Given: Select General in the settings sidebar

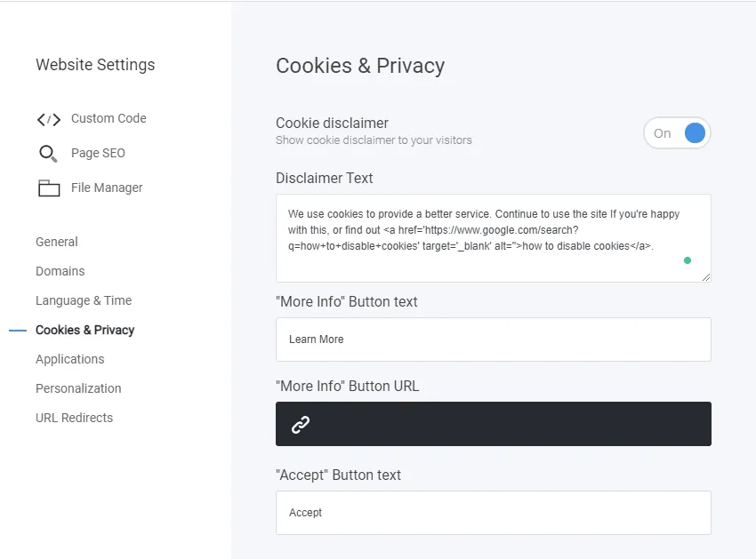Looking at the screenshot, I should pyautogui.click(x=56, y=241).
